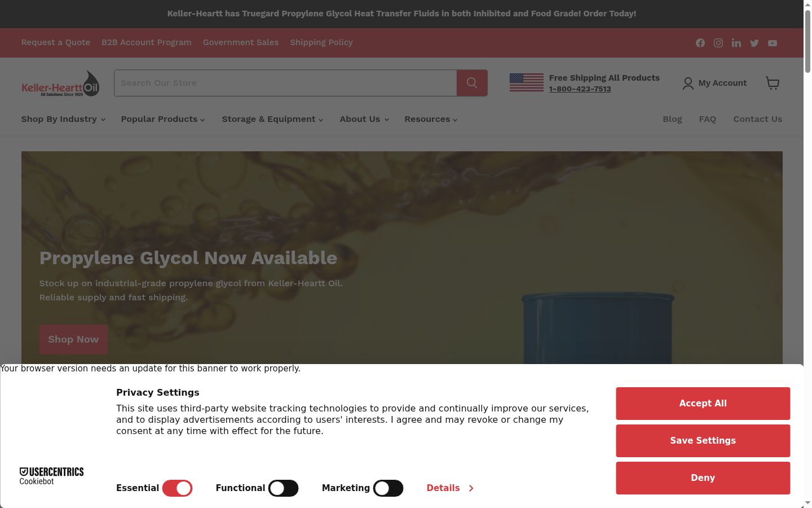Enable the Functional cookies switch
This screenshot has height=508, width=812.
coord(283,488)
